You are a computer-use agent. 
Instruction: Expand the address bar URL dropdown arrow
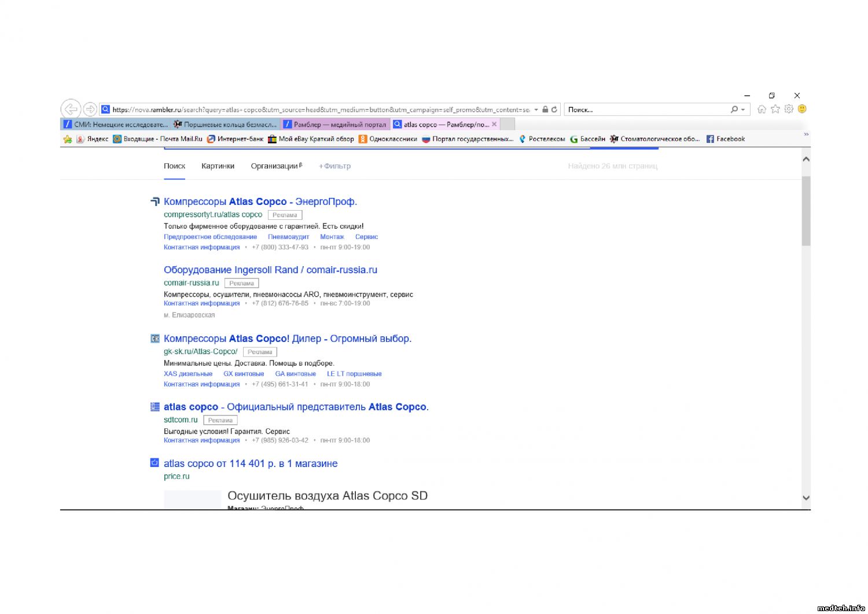coord(536,109)
